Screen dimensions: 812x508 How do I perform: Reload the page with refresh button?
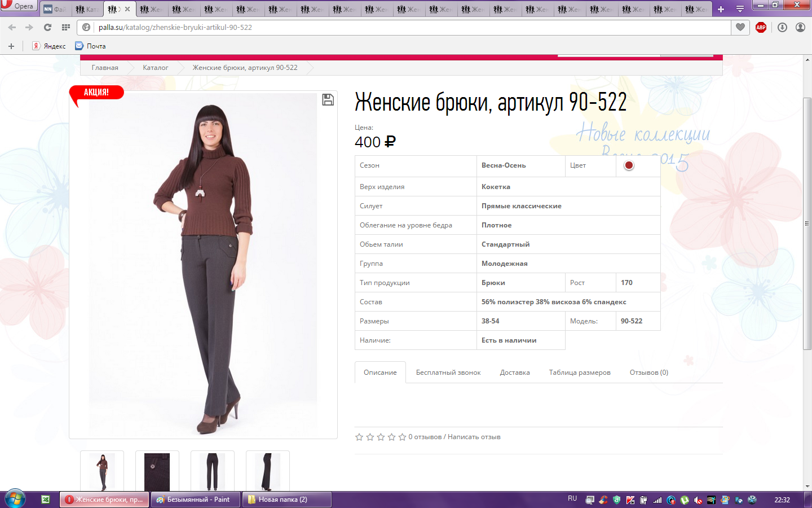click(47, 27)
